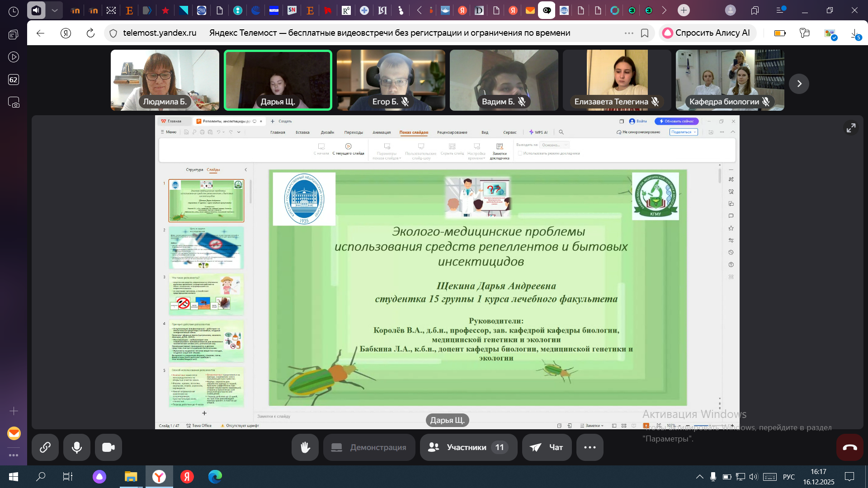Raise hand in the meeting
The image size is (868, 488).
[x=305, y=447]
